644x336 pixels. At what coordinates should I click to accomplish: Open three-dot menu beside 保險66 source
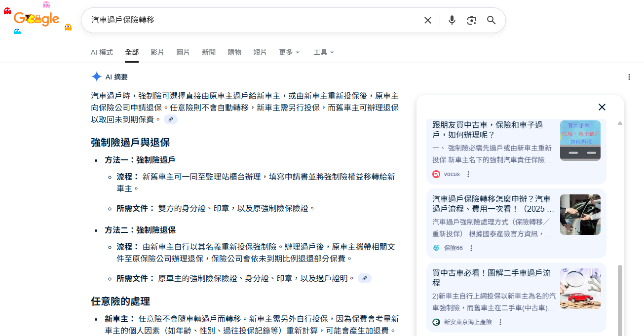(471, 248)
